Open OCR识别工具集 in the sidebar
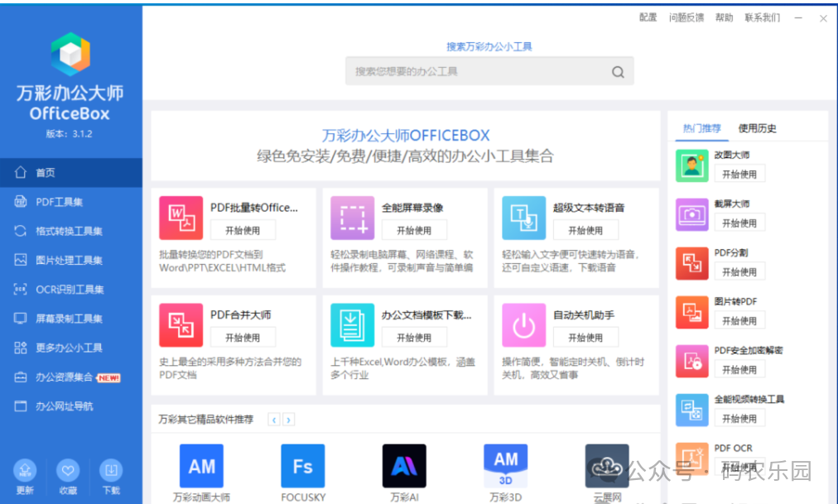838x504 pixels. [71, 290]
